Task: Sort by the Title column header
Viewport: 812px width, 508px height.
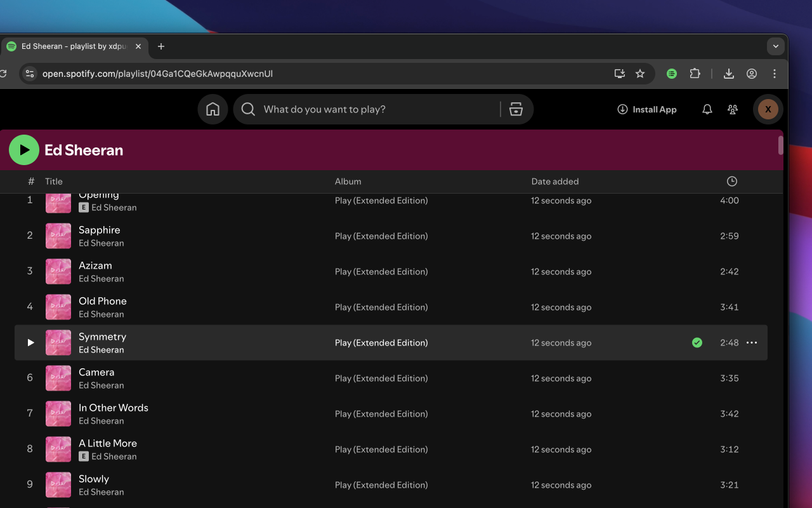Action: [54, 182]
